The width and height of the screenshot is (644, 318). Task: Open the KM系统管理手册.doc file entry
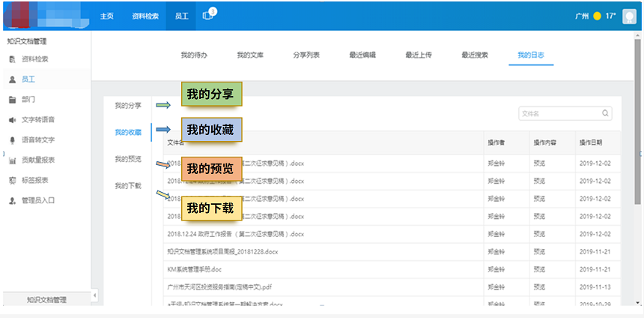click(195, 268)
